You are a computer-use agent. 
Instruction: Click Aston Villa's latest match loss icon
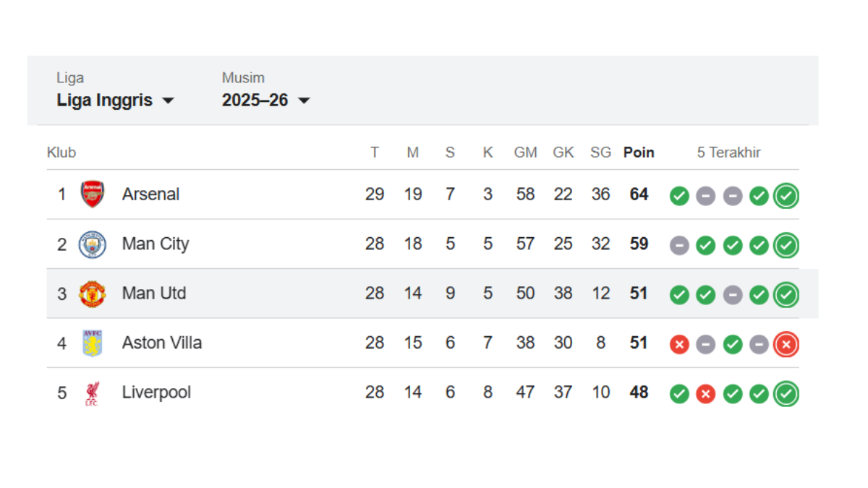click(x=786, y=345)
